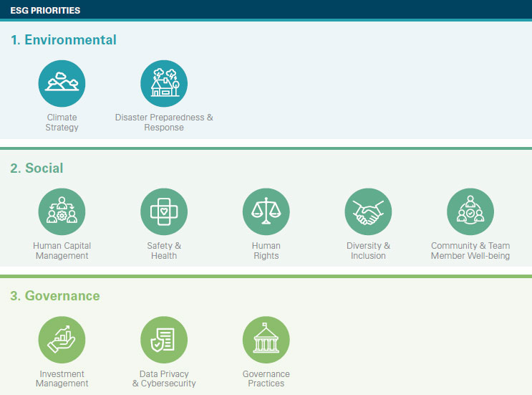Select the Data Privacy & Cybersecurity shield icon

point(164,340)
